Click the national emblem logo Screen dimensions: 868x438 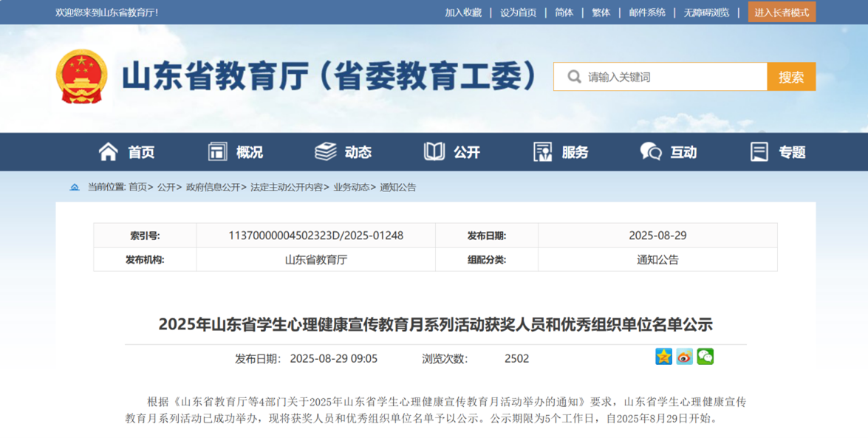click(82, 76)
